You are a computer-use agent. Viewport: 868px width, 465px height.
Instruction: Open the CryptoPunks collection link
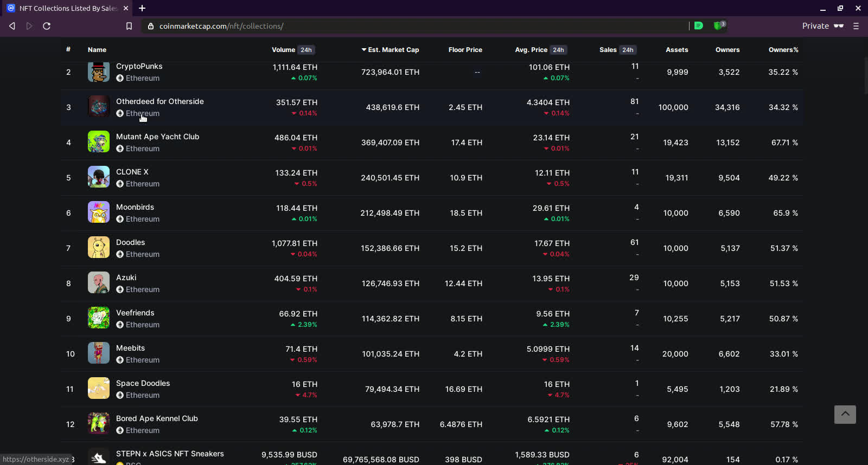139,66
